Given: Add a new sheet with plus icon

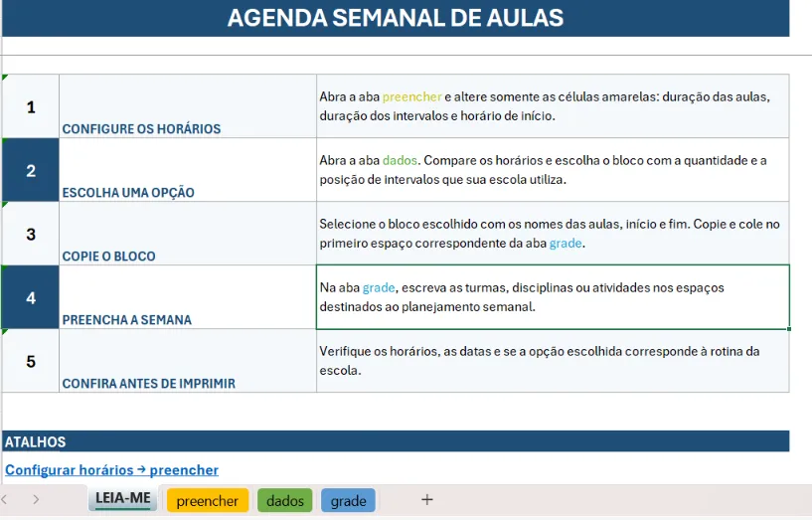Looking at the screenshot, I should click(x=427, y=500).
